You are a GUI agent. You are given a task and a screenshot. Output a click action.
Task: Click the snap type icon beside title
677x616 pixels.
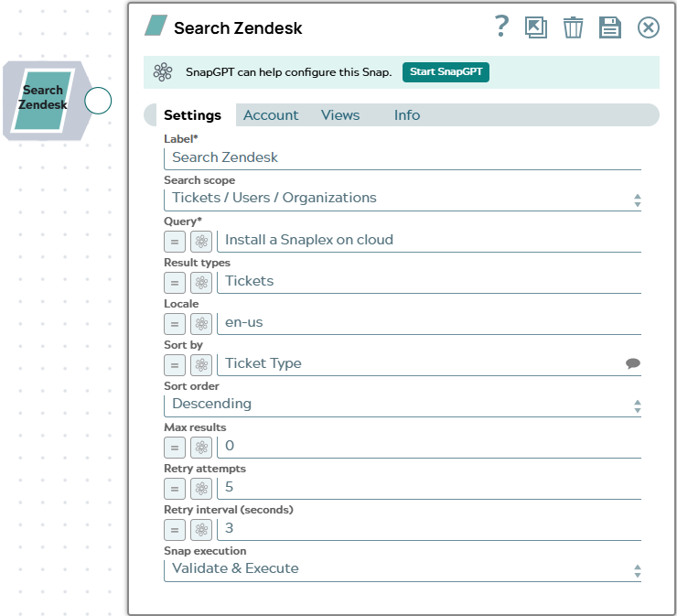coord(156,26)
